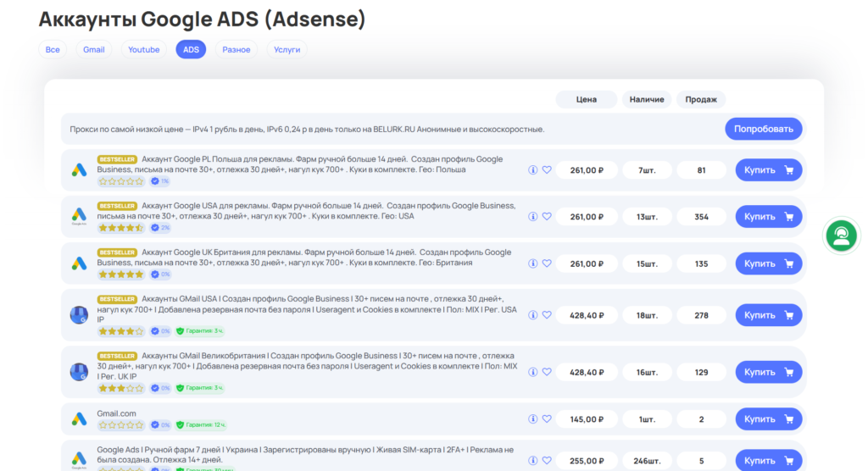This screenshot has height=471, width=868.
Task: Open the Услуги category tab
Action: point(287,49)
